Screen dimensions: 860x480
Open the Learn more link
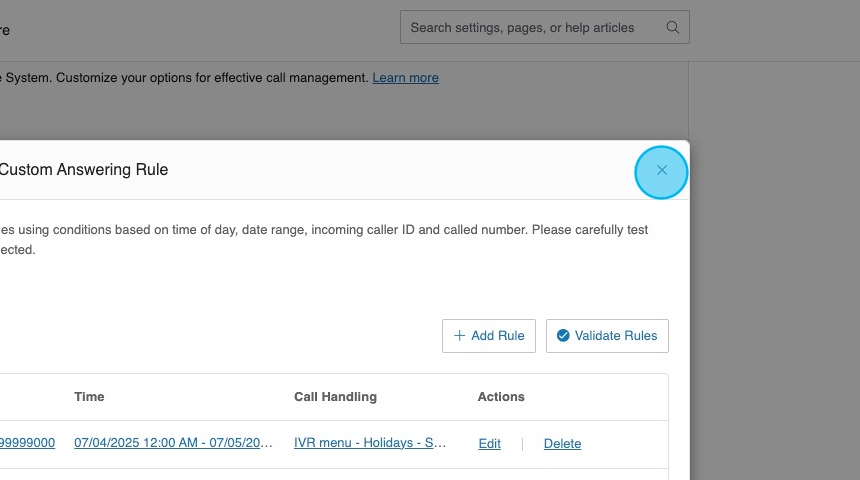(x=405, y=78)
